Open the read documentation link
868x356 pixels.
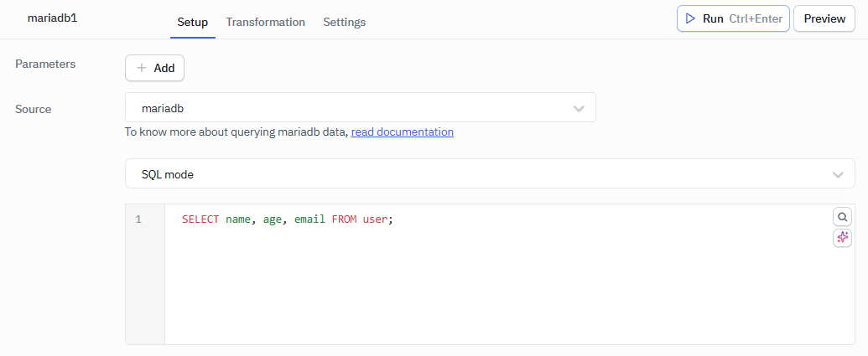[x=402, y=132]
